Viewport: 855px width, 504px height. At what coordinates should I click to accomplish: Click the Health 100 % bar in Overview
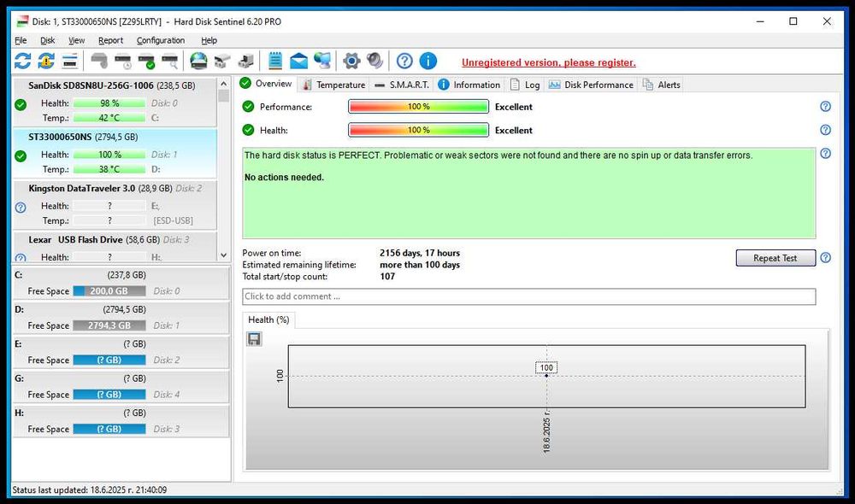pos(418,130)
